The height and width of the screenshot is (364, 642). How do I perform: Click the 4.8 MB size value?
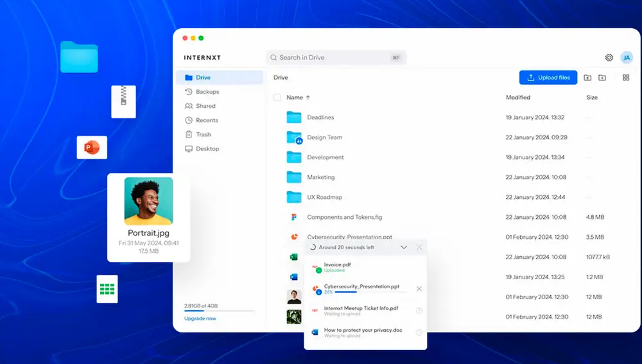click(x=595, y=217)
